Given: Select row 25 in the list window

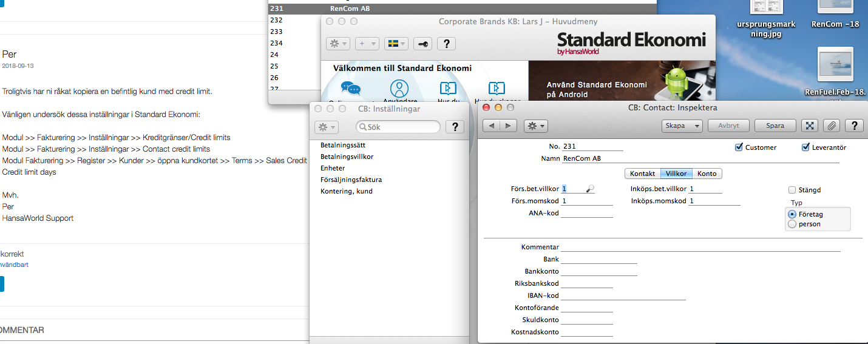Looking at the screenshot, I should (295, 66).
